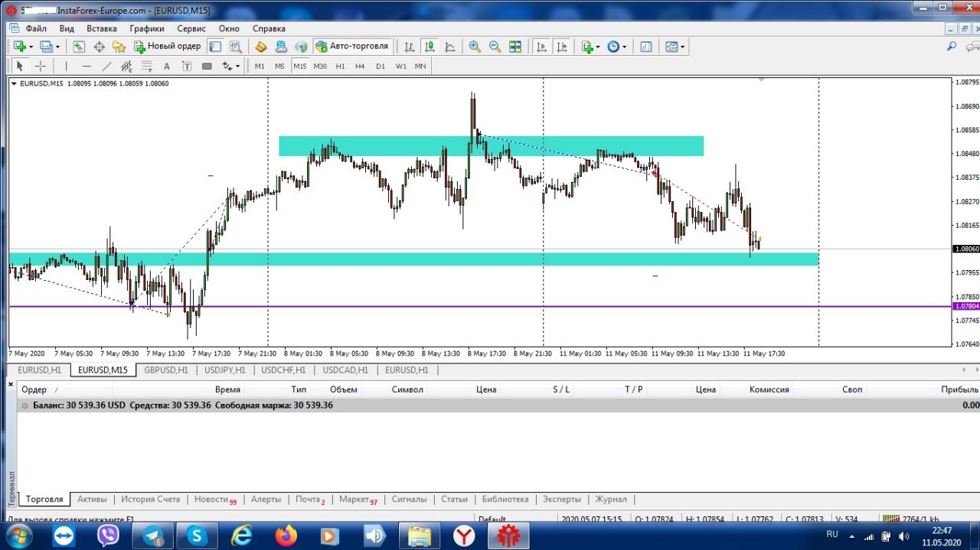Draw a horizontal line tool
The width and height of the screenshot is (980, 550).
(87, 67)
